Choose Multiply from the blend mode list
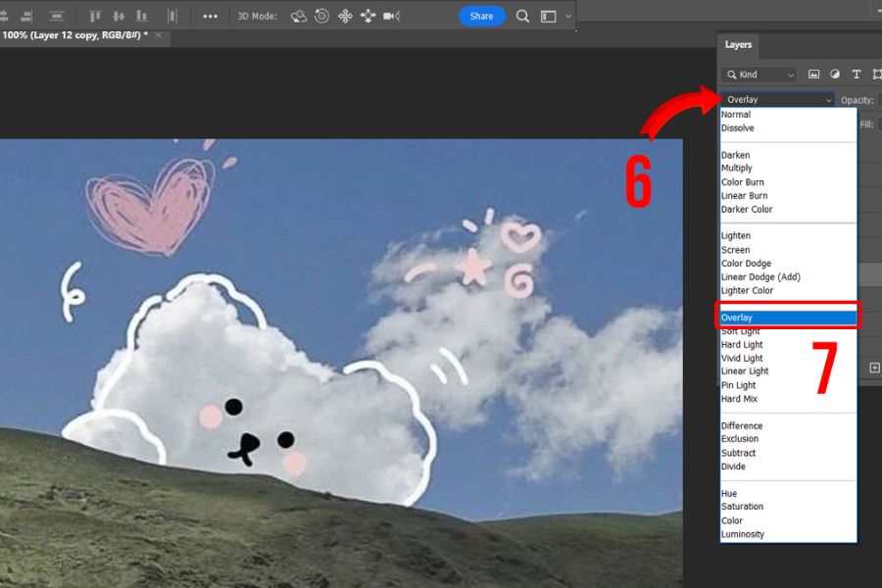Screen dimensions: 882x588 tap(737, 169)
